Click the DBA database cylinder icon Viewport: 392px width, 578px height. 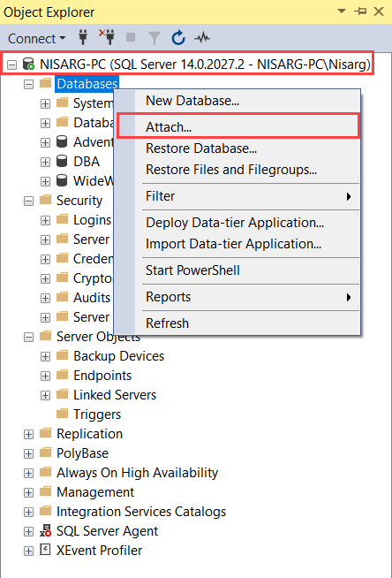pos(62,161)
